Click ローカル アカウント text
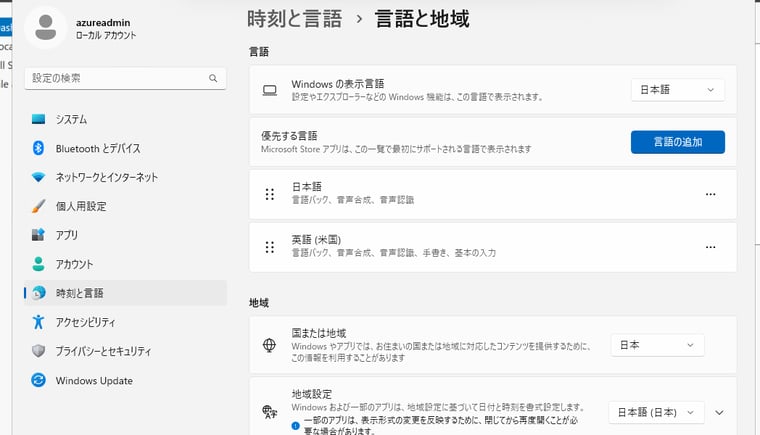The height and width of the screenshot is (435, 760). [106, 35]
